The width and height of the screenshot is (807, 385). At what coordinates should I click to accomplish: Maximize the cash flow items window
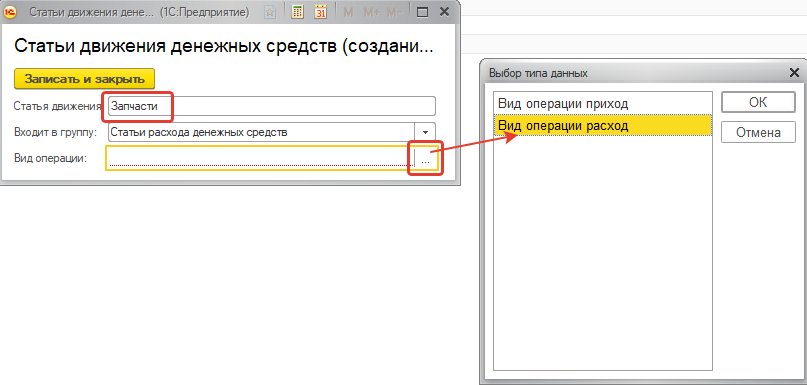click(423, 12)
